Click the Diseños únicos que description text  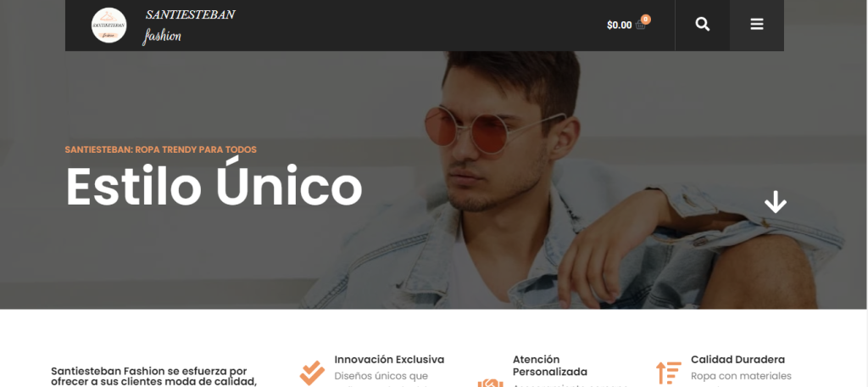pos(381,376)
